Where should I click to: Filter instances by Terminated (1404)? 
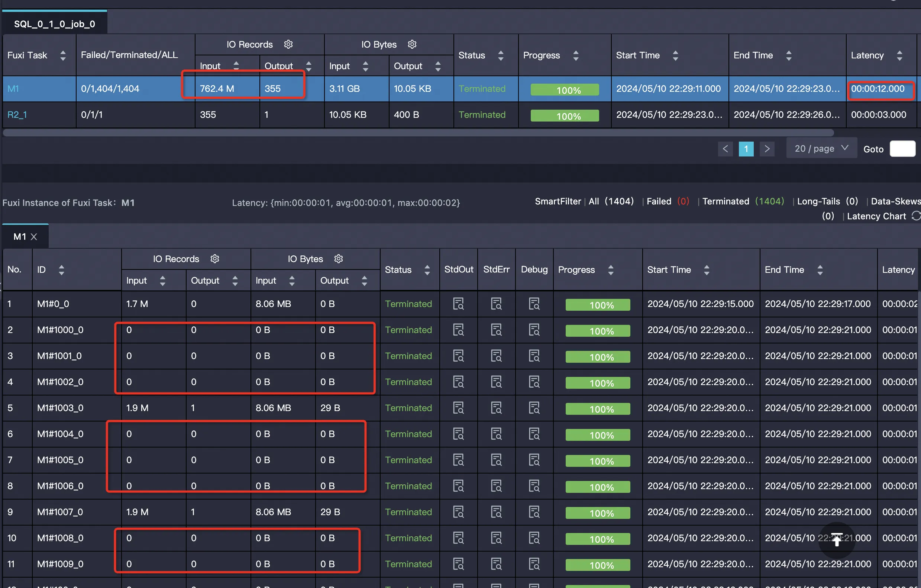pyautogui.click(x=743, y=201)
